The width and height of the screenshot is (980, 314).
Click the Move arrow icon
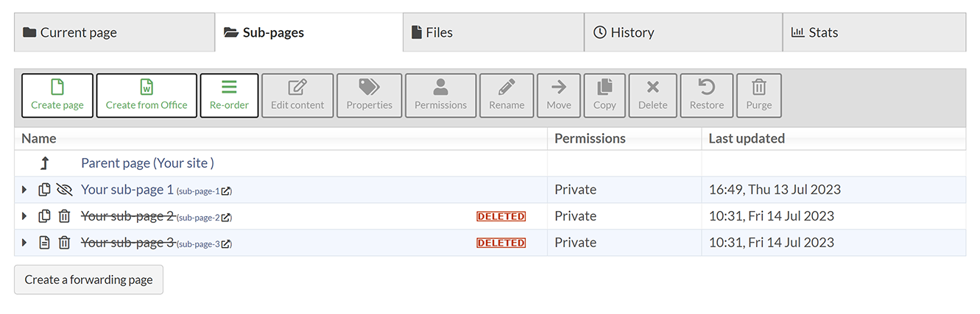[559, 96]
